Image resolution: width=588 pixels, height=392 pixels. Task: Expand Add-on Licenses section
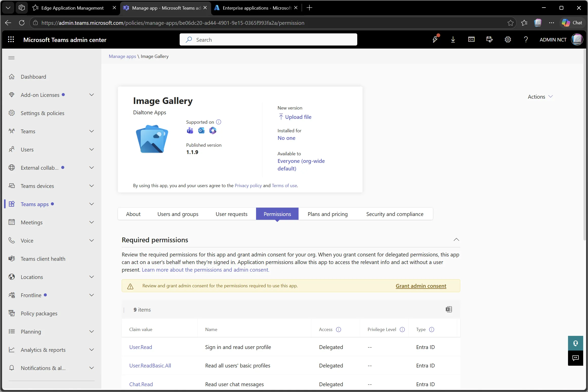point(92,95)
